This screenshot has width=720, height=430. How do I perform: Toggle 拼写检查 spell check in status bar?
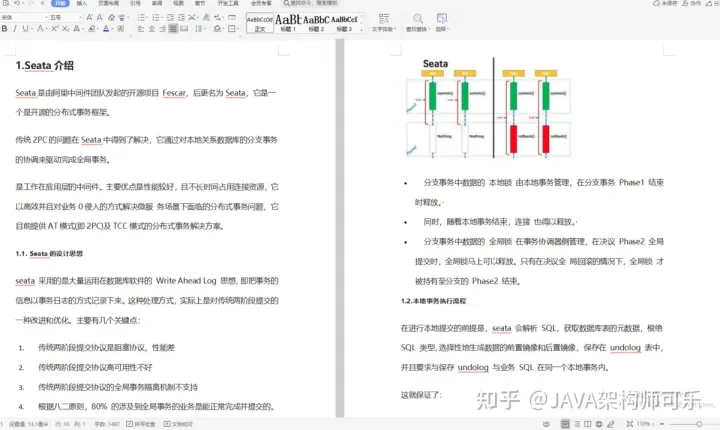pos(141,424)
